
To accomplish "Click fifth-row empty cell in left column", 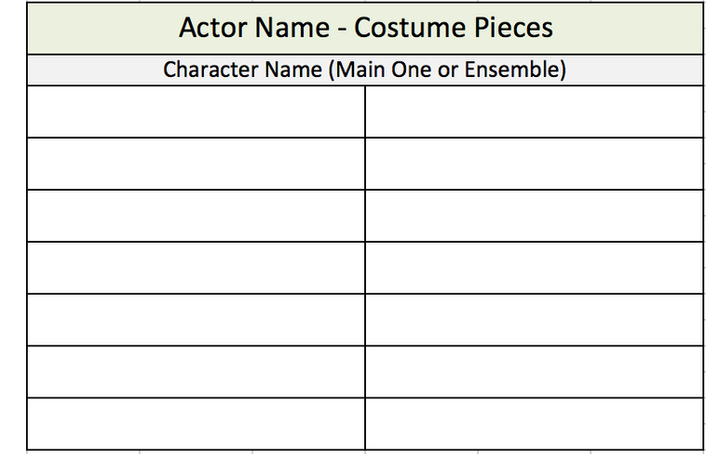I will 196,319.
